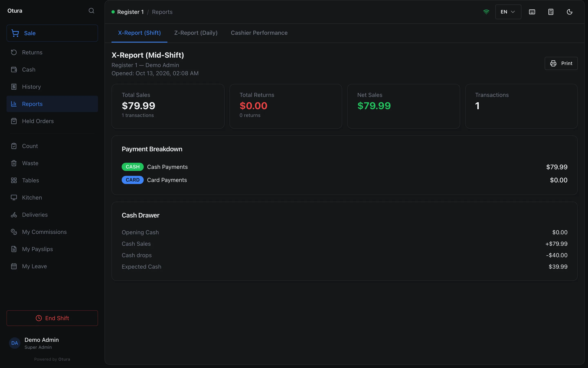Open the Cashier Performance tab
Image resolution: width=588 pixels, height=368 pixels.
point(259,33)
